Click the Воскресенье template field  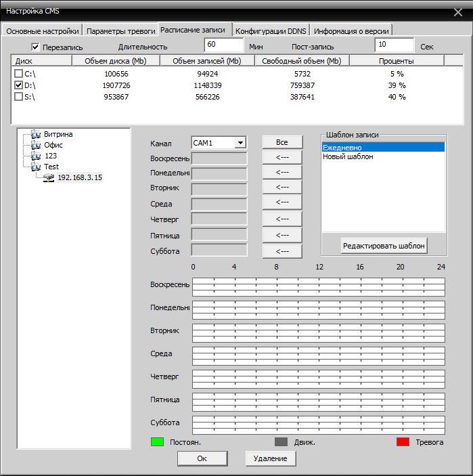219,158
